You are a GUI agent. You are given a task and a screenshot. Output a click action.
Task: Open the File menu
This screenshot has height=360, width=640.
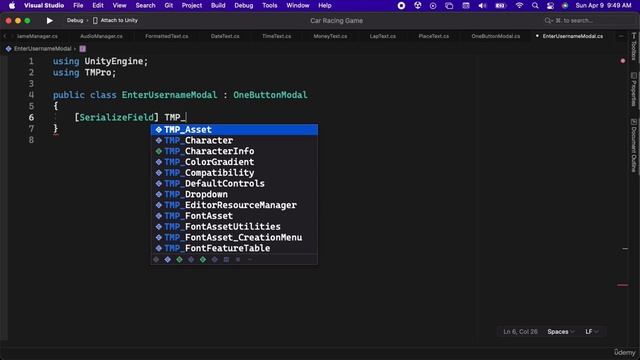78,5
